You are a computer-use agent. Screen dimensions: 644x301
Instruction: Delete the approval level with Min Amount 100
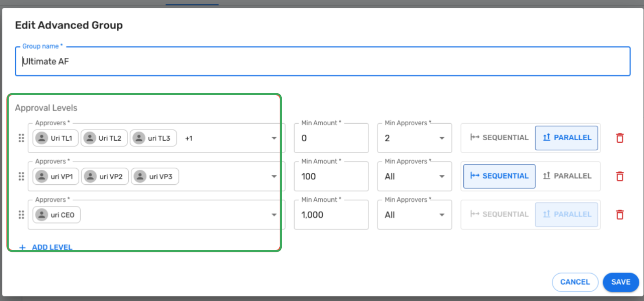(619, 176)
